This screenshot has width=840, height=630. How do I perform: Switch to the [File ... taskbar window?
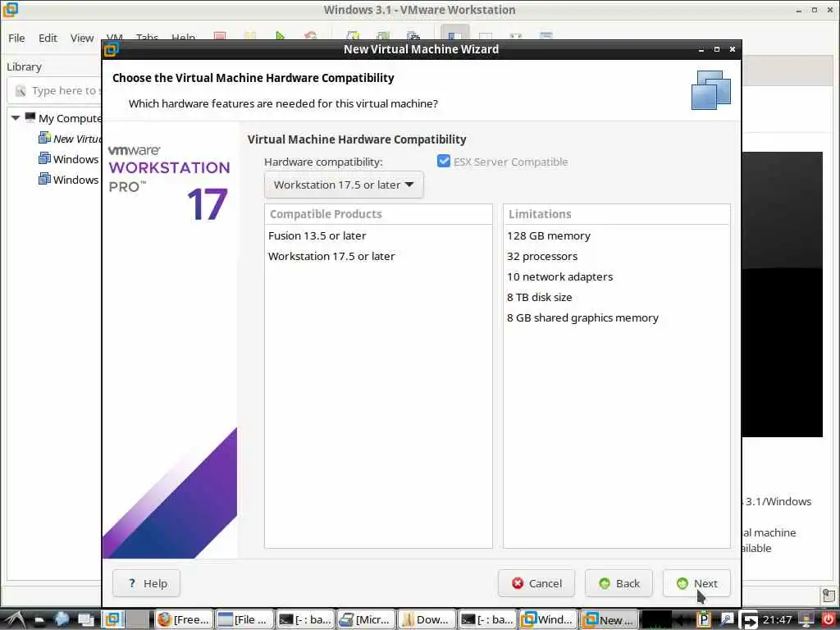point(244,620)
